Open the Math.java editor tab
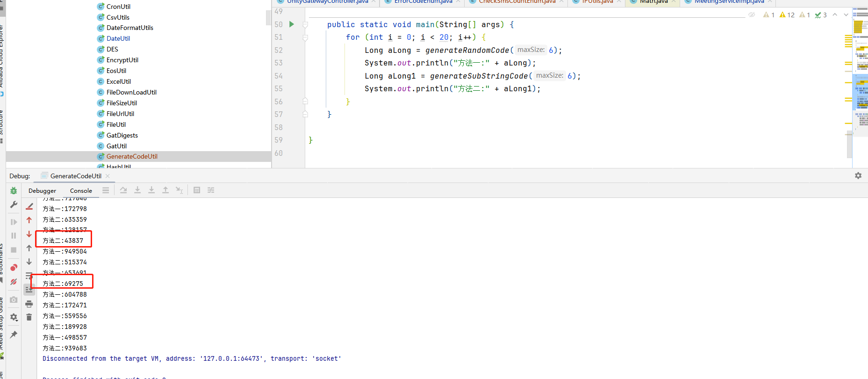The width and height of the screenshot is (868, 379). pos(653,2)
